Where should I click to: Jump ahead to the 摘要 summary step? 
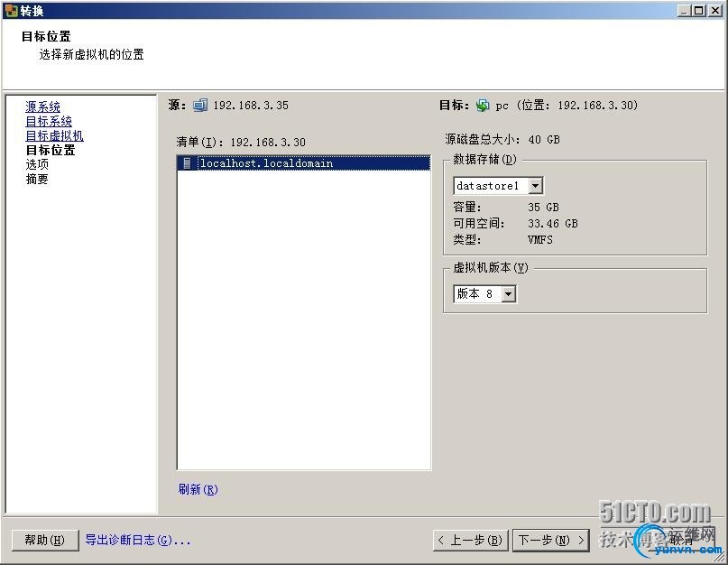coord(37,178)
